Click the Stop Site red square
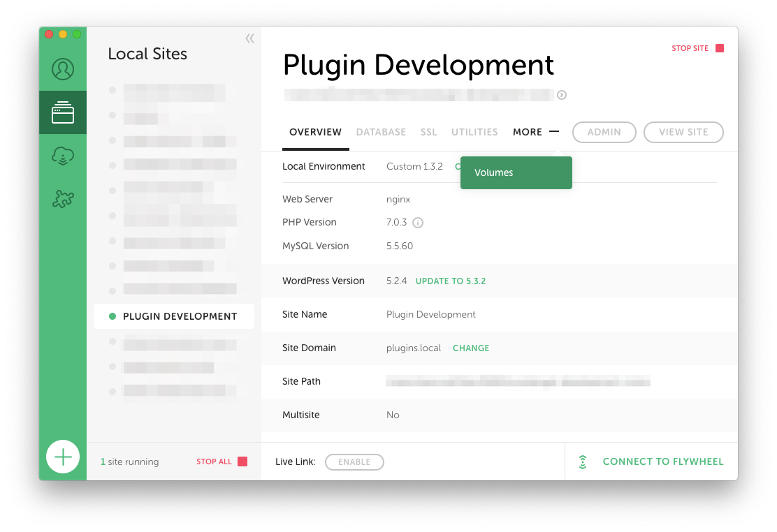777x532 pixels. [720, 48]
